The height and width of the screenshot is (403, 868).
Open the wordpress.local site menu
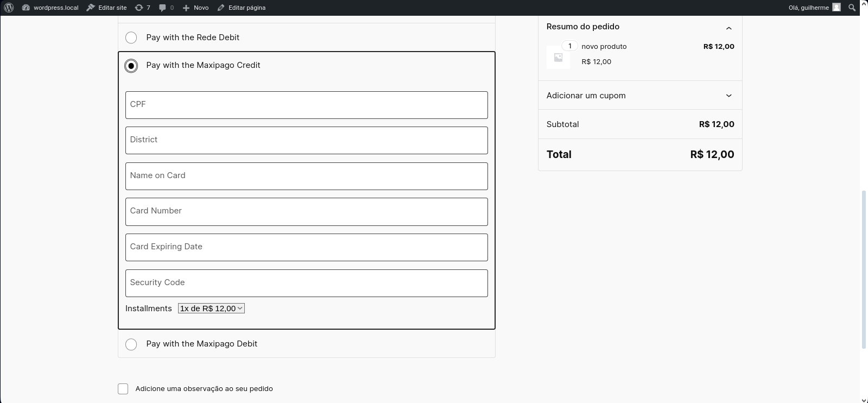[x=50, y=8]
